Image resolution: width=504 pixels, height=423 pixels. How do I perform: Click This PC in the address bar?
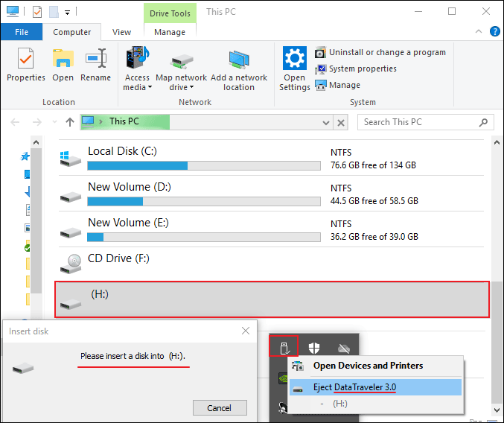pyautogui.click(x=124, y=121)
